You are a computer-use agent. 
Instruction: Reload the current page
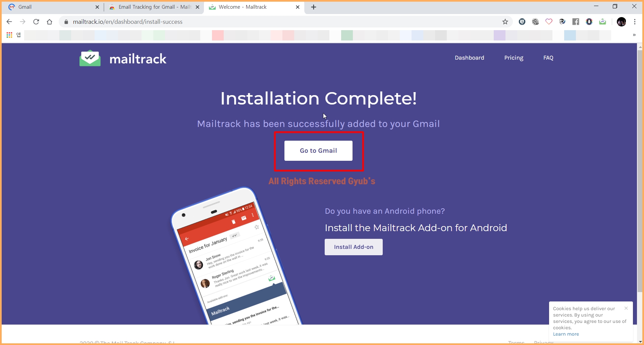[36, 22]
